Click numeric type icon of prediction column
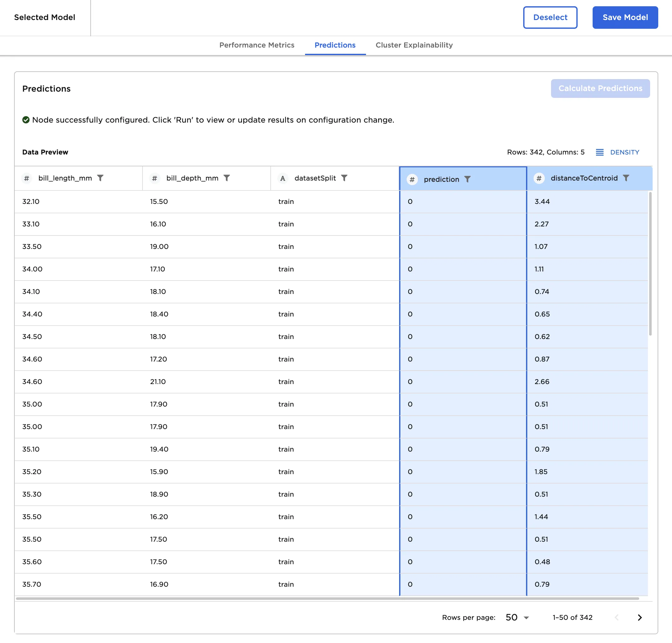 pos(412,179)
